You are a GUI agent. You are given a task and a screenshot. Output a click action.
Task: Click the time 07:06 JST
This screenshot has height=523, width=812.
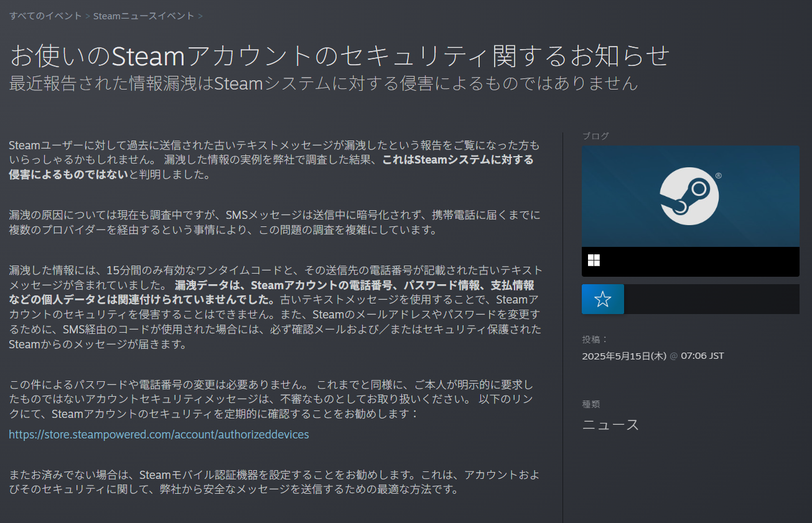pos(702,356)
